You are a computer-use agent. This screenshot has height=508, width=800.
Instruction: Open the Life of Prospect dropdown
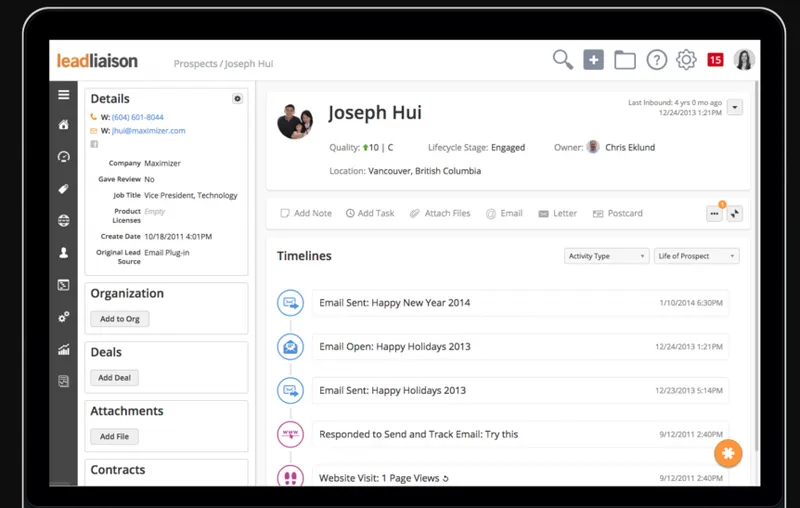(696, 256)
